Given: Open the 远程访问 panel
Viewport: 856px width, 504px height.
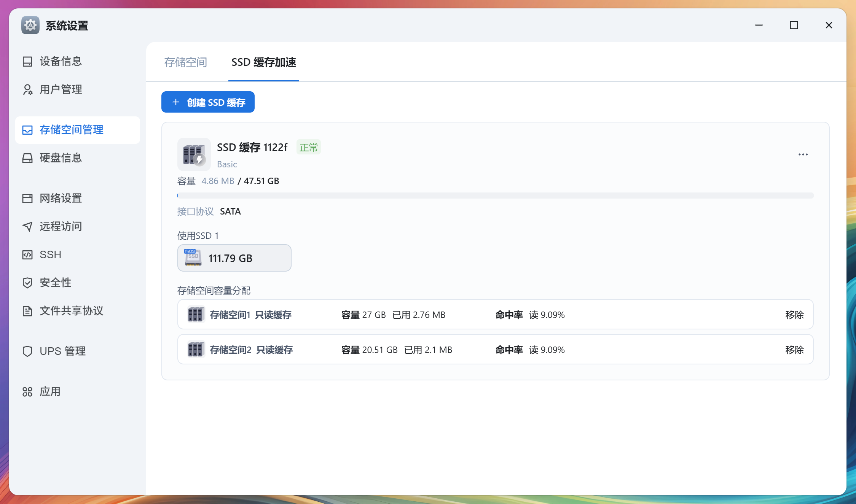Looking at the screenshot, I should pos(60,226).
